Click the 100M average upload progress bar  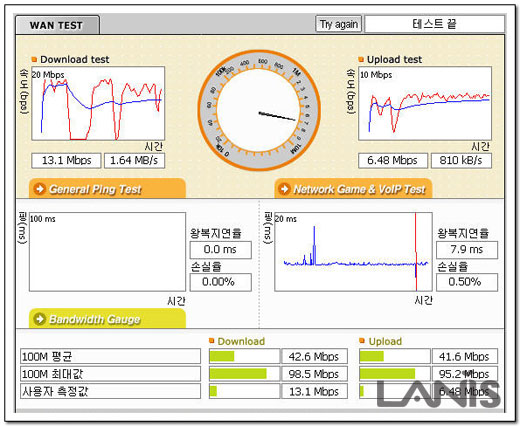click(395, 356)
